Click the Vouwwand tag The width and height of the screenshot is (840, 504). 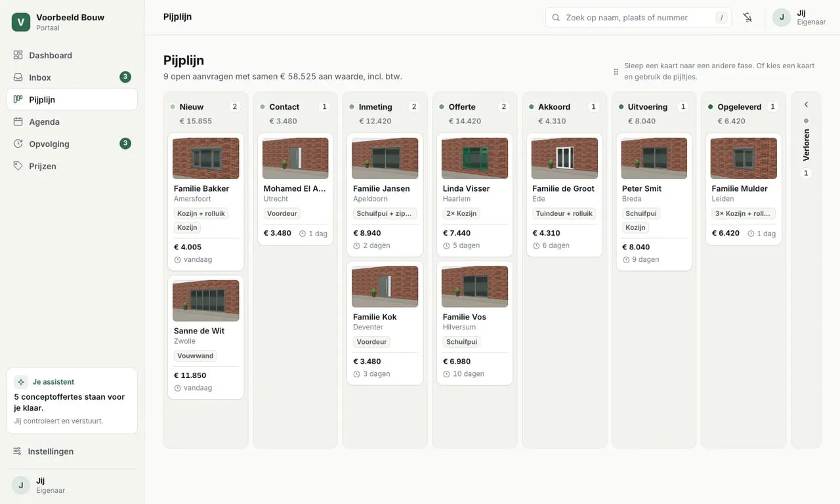pos(196,356)
